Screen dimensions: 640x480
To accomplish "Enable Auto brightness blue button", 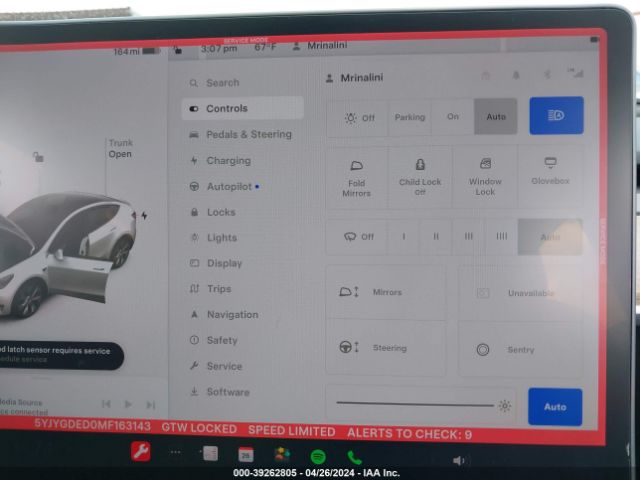I will (555, 407).
